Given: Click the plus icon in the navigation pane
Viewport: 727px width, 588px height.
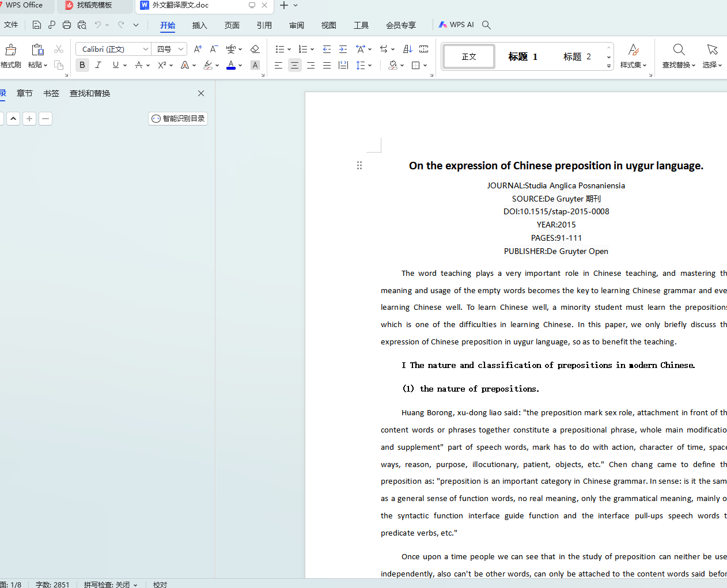Looking at the screenshot, I should pos(29,119).
